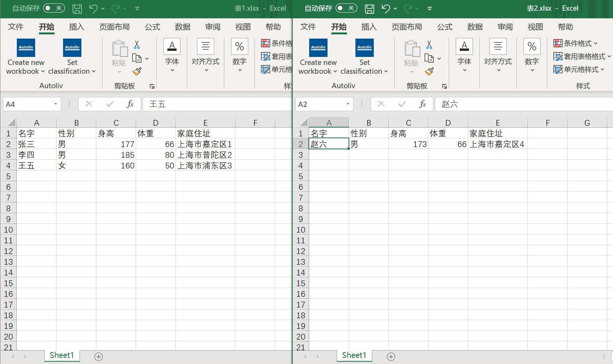Click the Undo icon in 表2.xlsx
The width and height of the screenshot is (613, 364).
point(386,8)
